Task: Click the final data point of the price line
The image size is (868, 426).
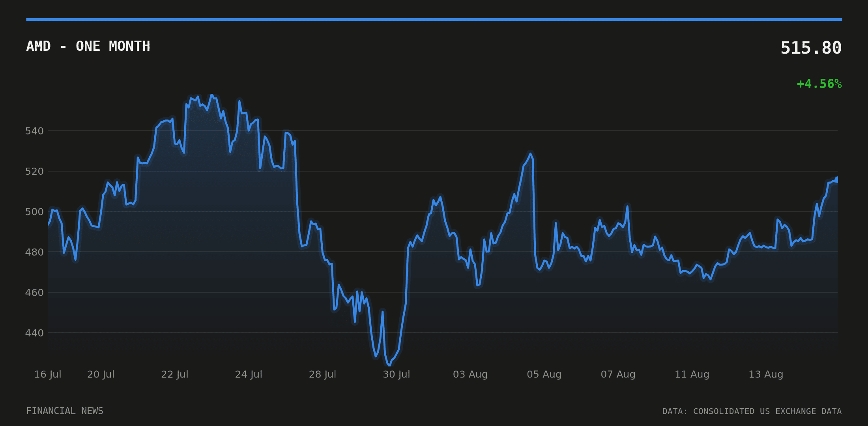Action: click(837, 179)
